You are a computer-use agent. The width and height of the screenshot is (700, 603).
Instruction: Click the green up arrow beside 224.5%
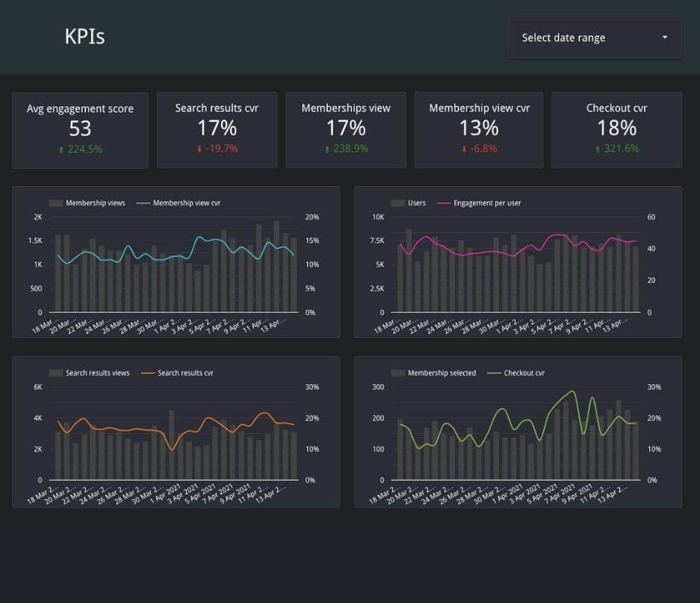coord(61,149)
